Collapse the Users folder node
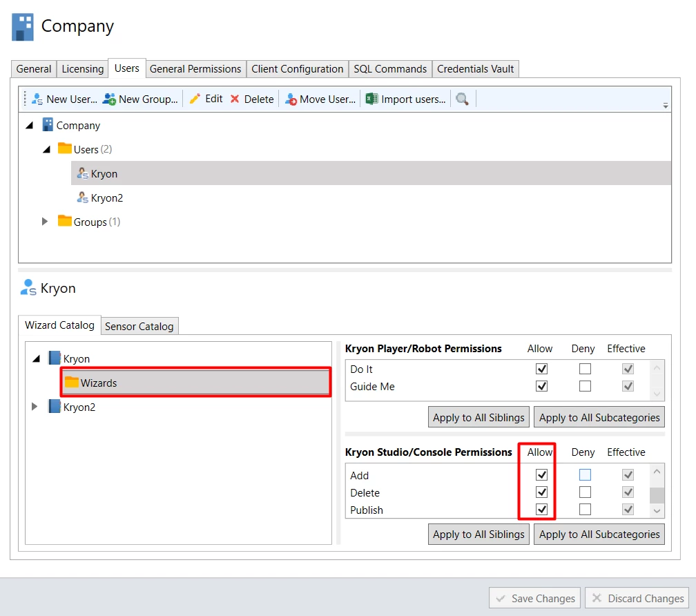This screenshot has width=696, height=616. [x=47, y=150]
